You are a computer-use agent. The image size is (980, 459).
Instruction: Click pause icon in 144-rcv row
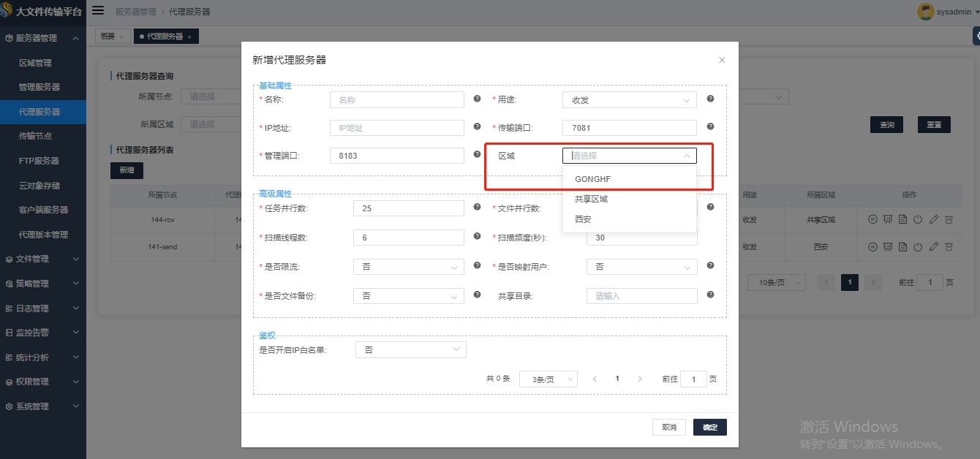coord(872,219)
